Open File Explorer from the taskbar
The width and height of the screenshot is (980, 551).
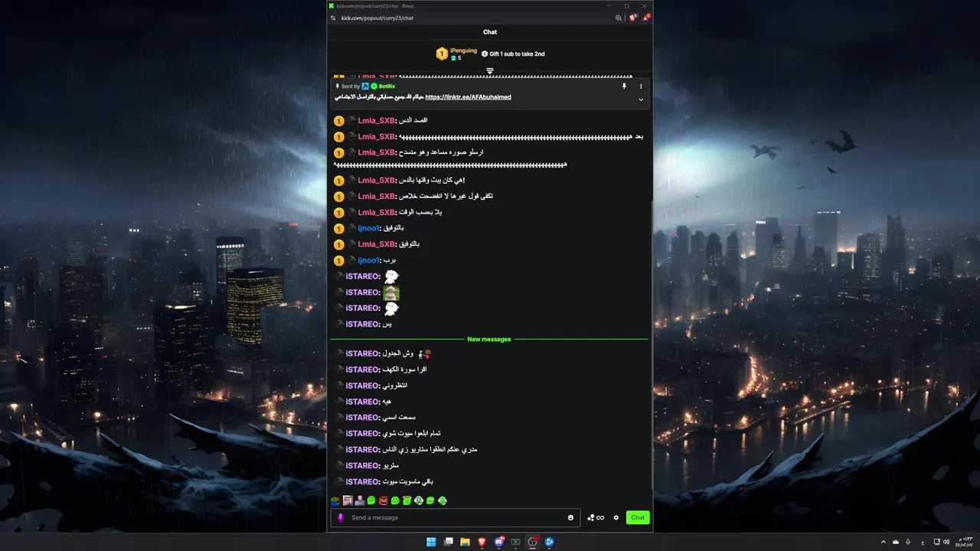point(465,542)
